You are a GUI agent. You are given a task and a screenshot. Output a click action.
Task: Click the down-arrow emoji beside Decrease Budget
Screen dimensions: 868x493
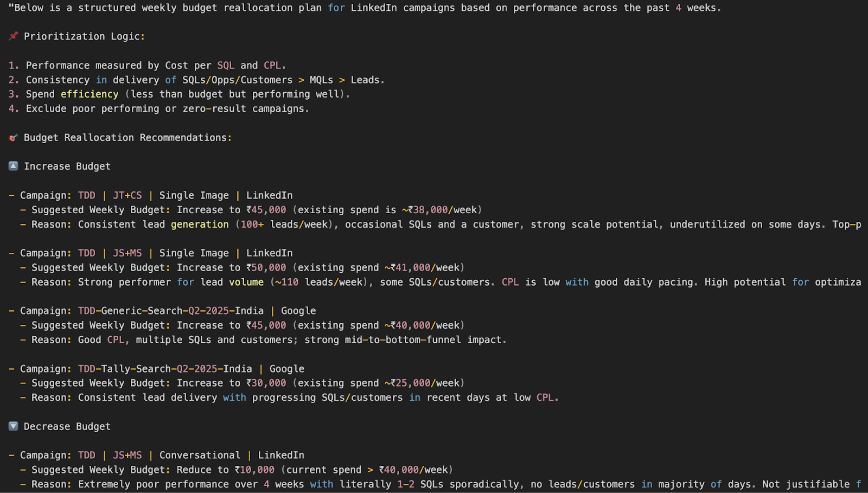coord(14,426)
